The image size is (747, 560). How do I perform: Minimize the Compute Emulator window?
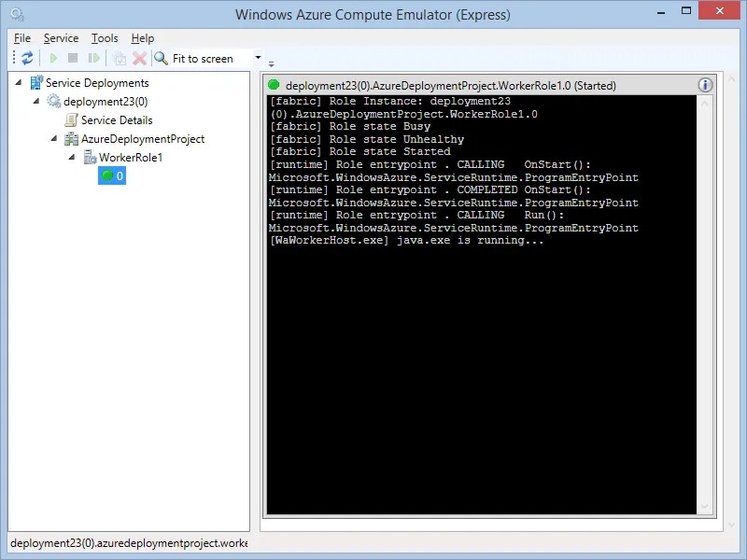pyautogui.click(x=661, y=12)
